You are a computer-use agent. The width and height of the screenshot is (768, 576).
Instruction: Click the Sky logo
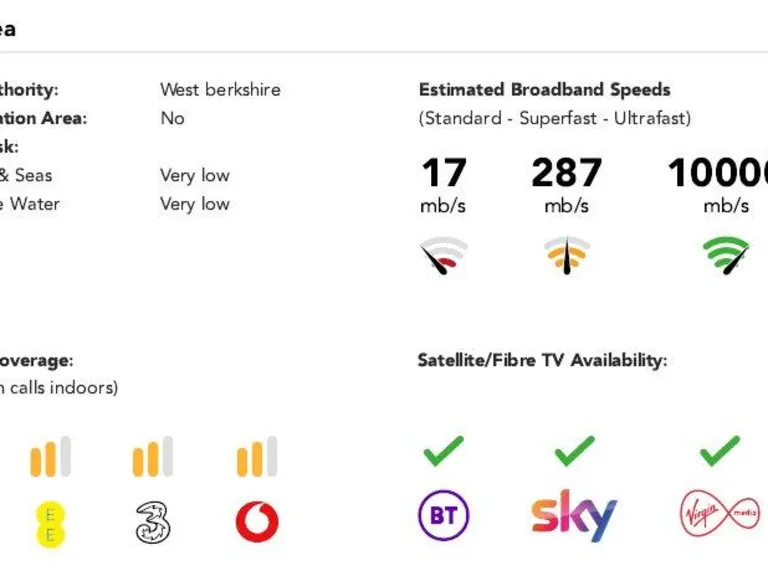[574, 515]
